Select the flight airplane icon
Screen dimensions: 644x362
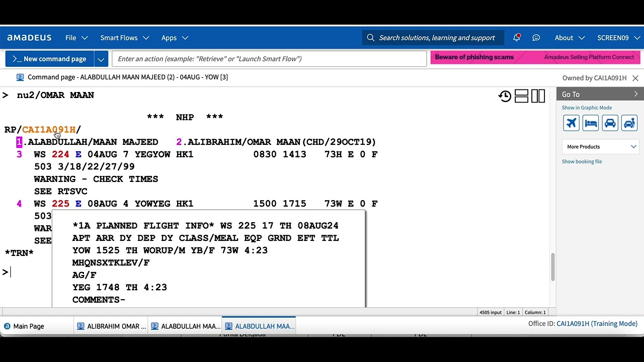coord(571,123)
